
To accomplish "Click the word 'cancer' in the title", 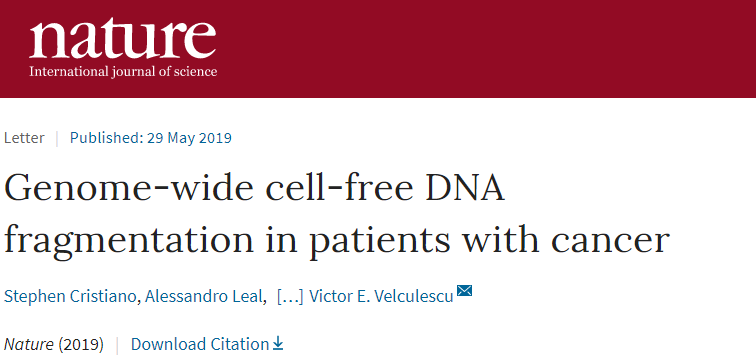I will coord(611,240).
